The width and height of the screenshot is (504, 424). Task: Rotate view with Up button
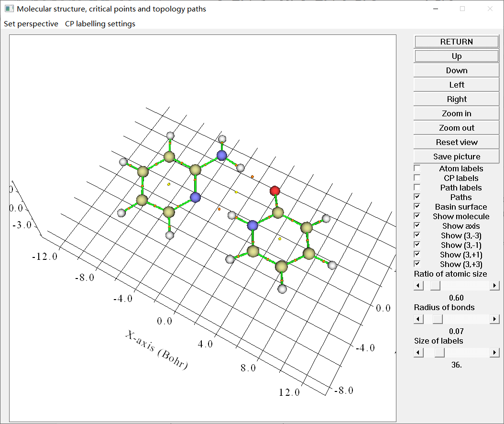click(x=457, y=56)
